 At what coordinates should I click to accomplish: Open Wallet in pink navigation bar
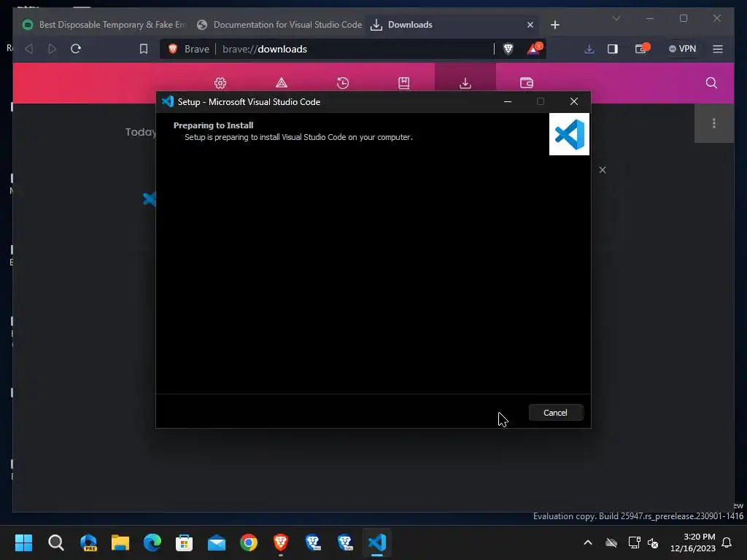527,83
